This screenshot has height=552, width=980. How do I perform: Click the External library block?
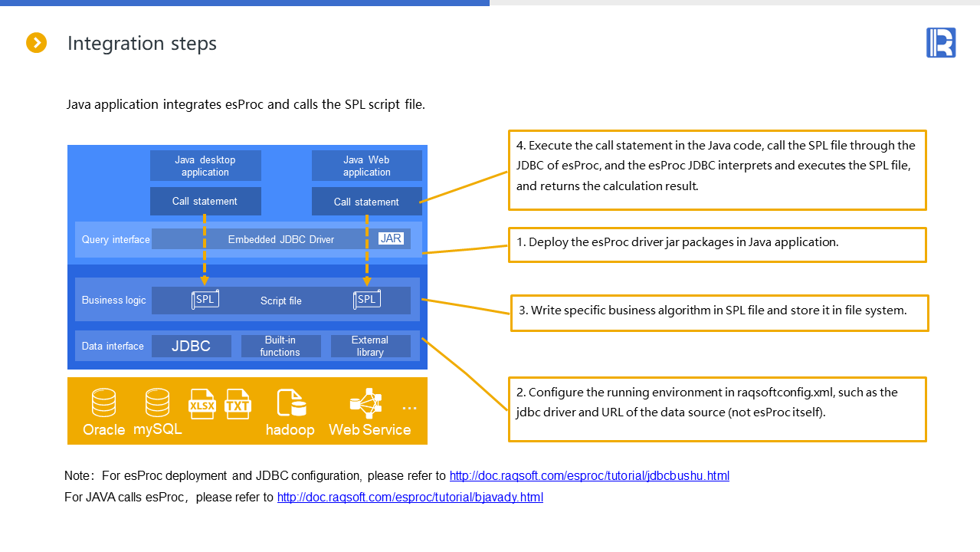coord(370,346)
